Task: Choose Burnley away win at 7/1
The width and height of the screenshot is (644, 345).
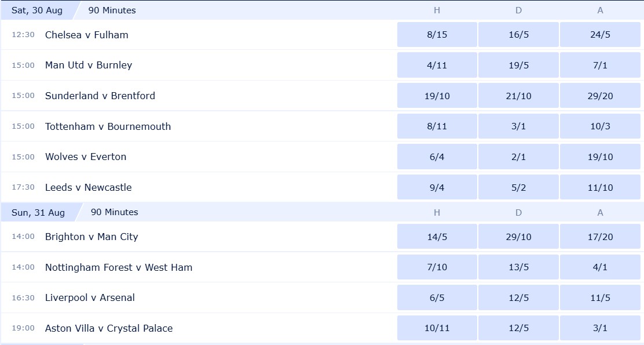Action: point(600,65)
